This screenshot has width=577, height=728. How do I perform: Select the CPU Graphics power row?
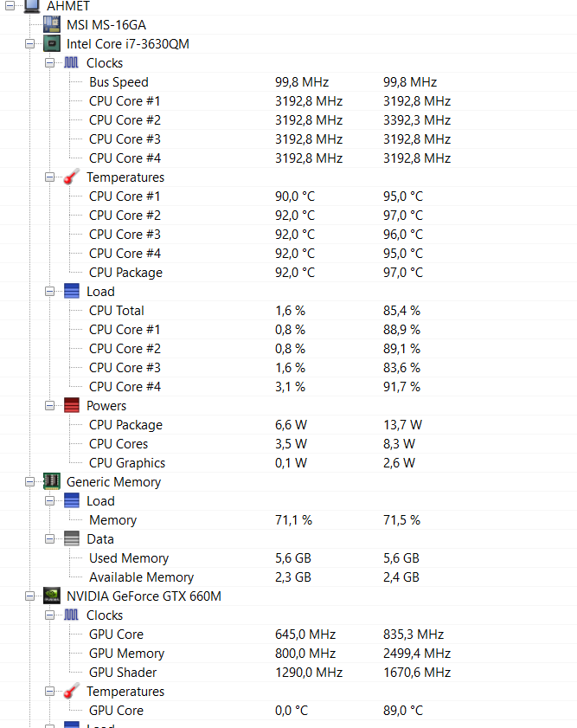coord(127,462)
